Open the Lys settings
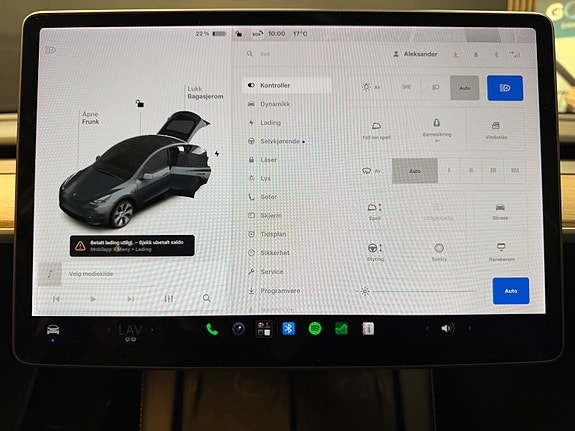575x431 pixels. [x=259, y=178]
